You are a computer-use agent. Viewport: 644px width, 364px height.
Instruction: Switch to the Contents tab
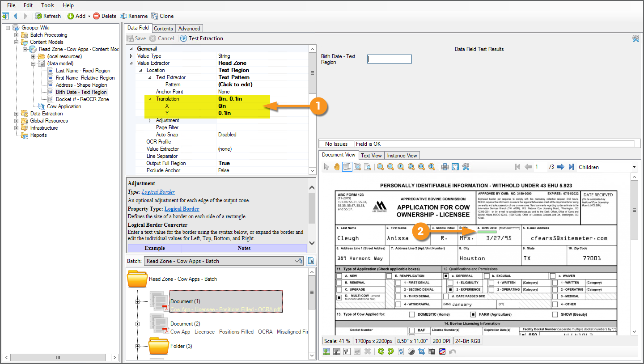point(163,28)
